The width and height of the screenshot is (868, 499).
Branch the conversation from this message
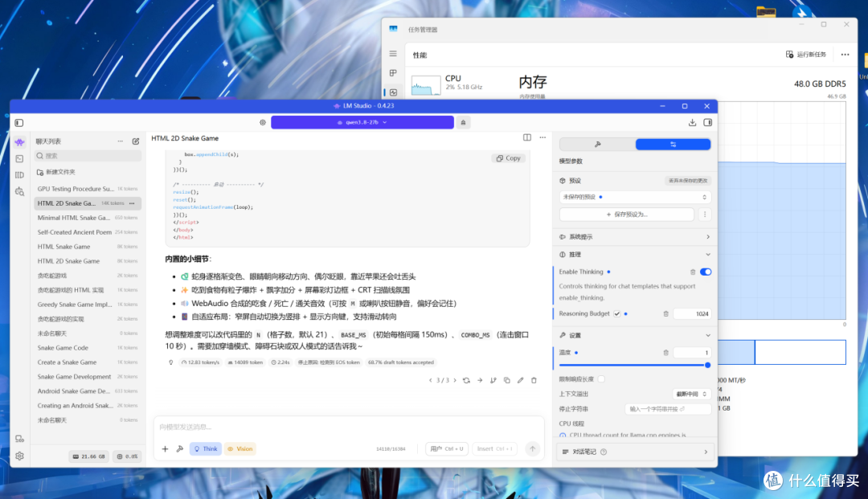point(493,381)
